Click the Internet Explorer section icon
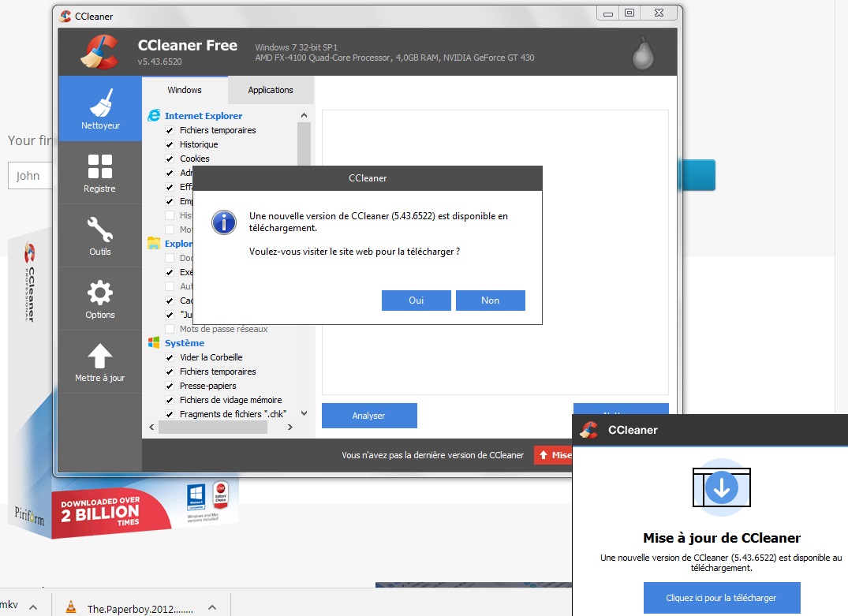Viewport: 848px width, 616px height. (x=154, y=115)
